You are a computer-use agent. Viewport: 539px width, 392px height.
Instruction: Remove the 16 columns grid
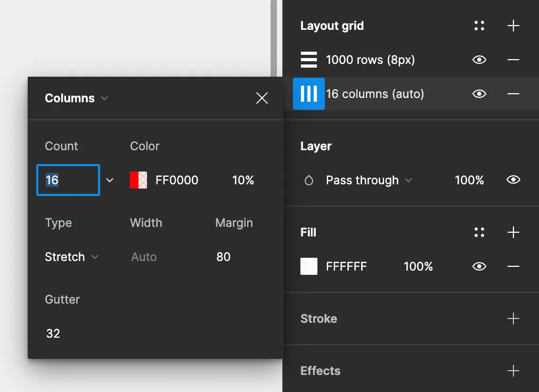tap(513, 94)
